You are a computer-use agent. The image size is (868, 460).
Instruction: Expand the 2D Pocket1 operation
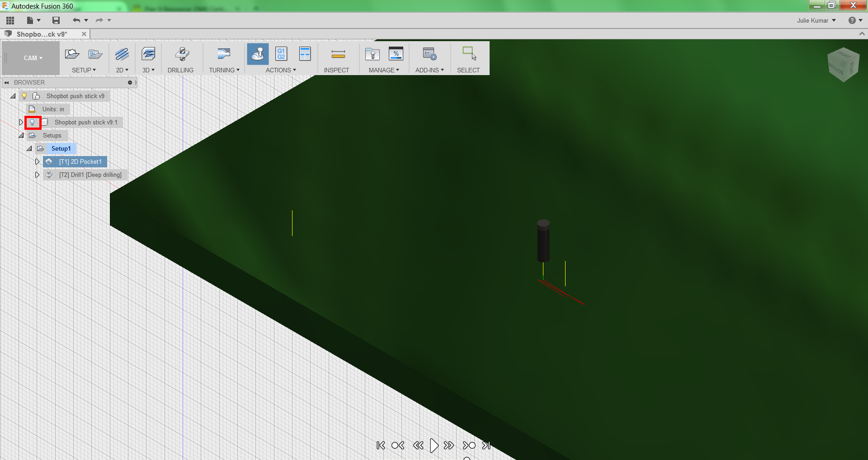38,162
